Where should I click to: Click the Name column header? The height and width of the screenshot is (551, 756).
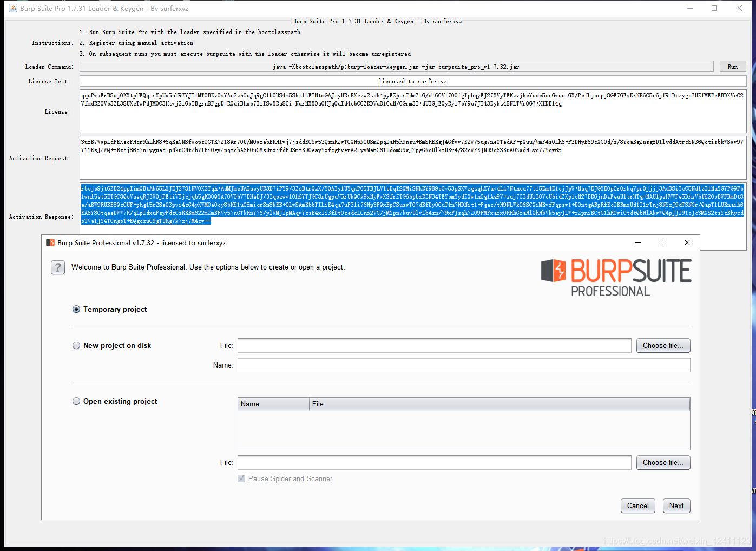click(x=273, y=404)
